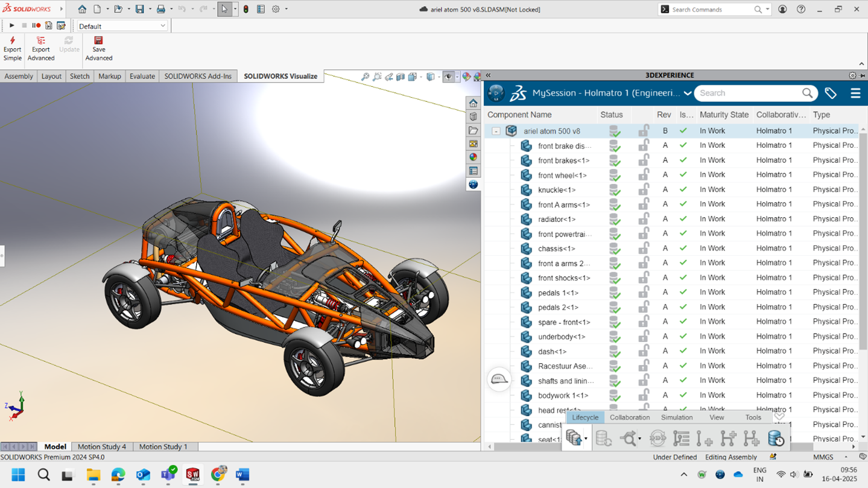Collapse the ariel atom 500 v8 tree

tap(496, 131)
